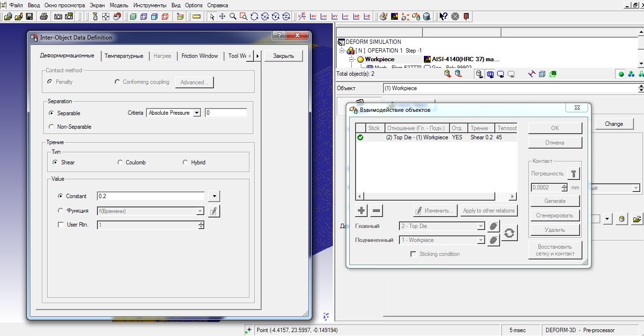Click the Отмена button
Image resolution: width=644 pixels, height=336 pixels.
tap(555, 143)
